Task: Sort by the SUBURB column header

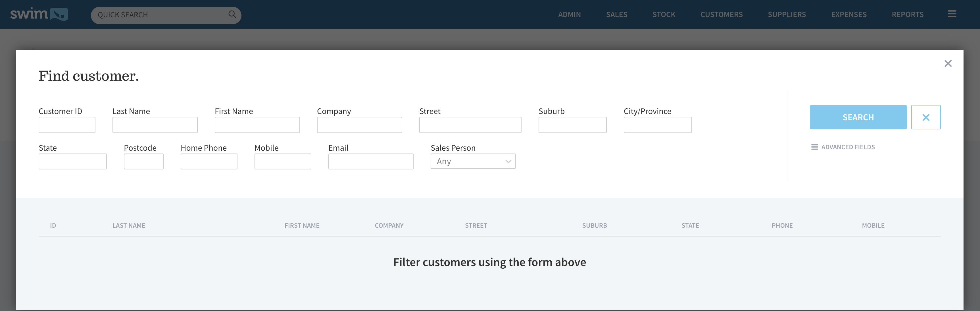Action: coord(594,225)
